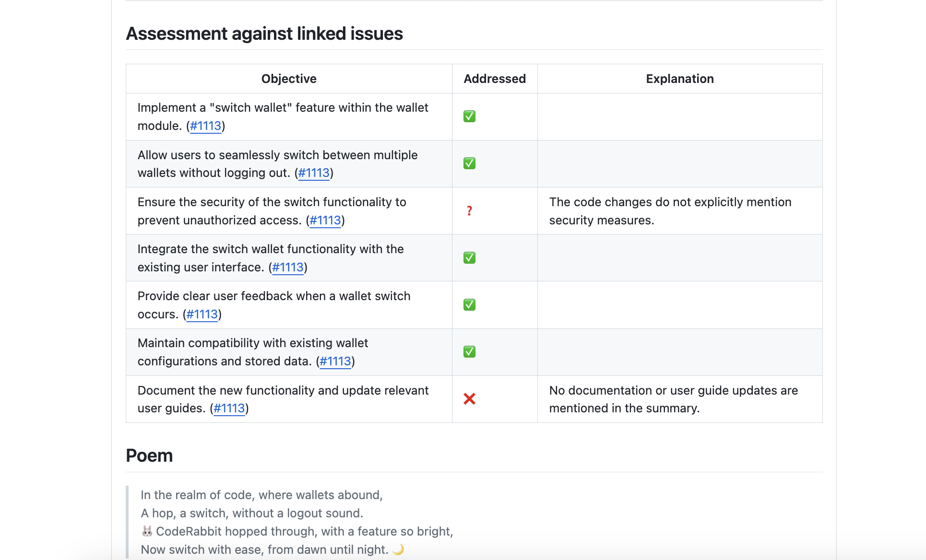Click #1113 link in switch wallet feature row

205,126
